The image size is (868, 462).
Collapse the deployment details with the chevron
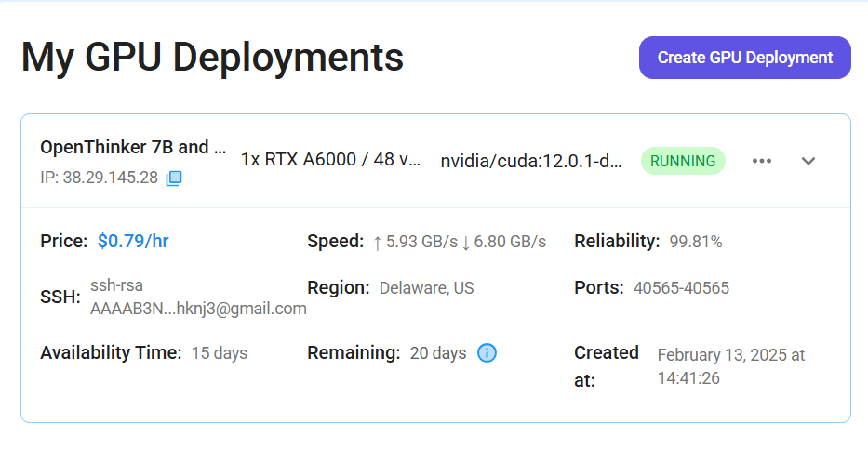(808, 161)
